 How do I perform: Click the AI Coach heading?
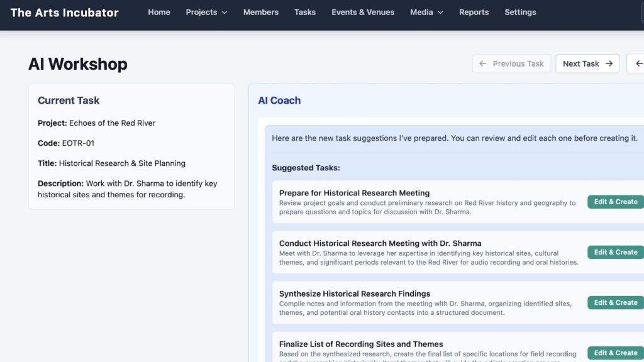click(279, 101)
